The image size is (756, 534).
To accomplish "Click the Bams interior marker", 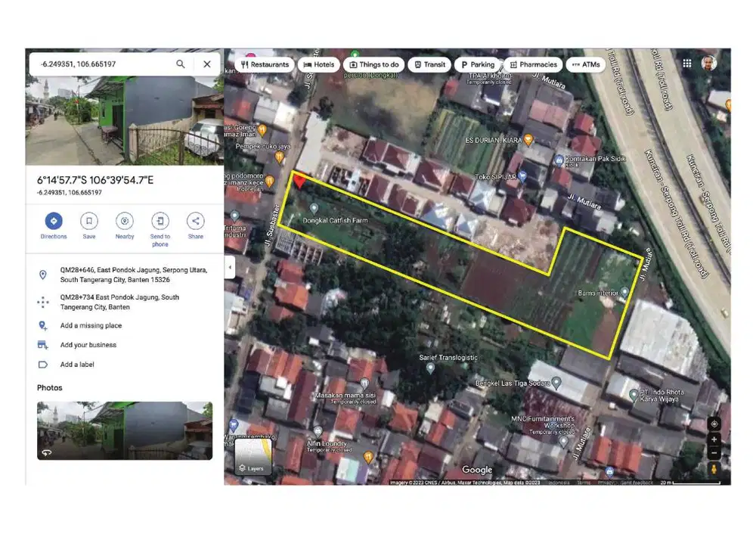I will pos(624,292).
